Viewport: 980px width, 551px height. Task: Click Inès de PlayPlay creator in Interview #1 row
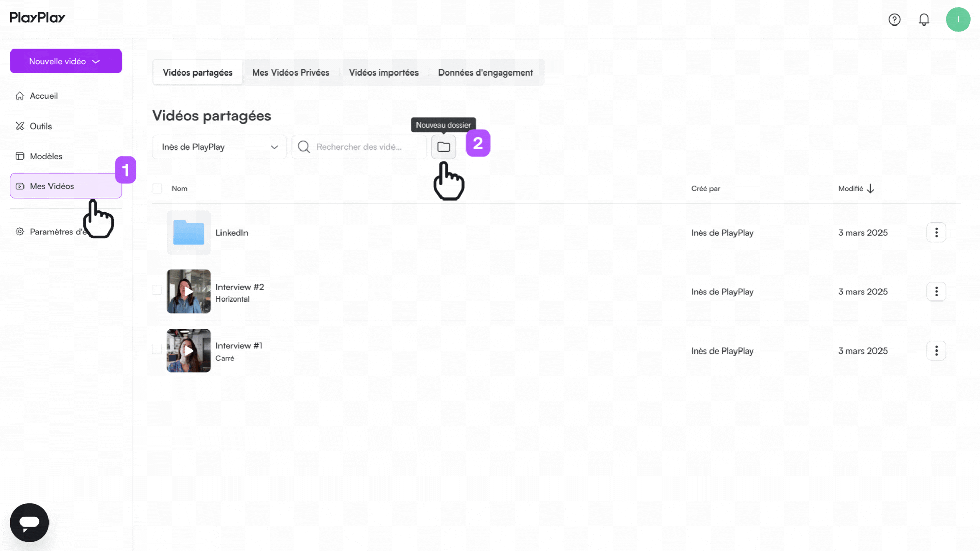(722, 351)
